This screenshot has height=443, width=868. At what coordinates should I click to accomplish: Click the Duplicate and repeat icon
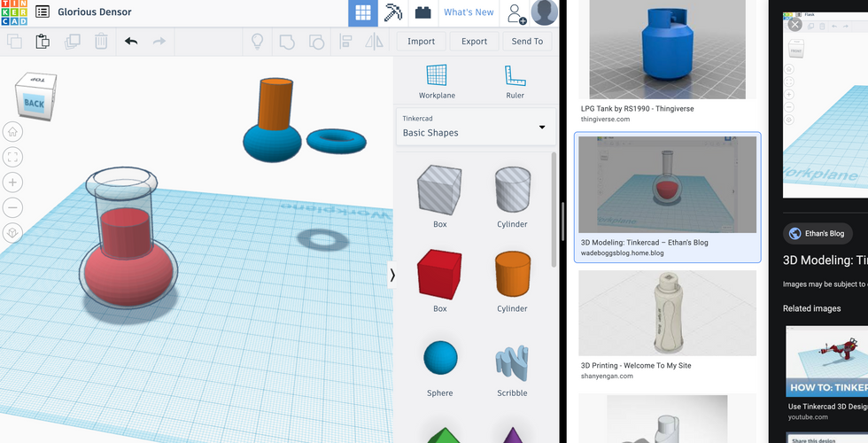point(72,42)
